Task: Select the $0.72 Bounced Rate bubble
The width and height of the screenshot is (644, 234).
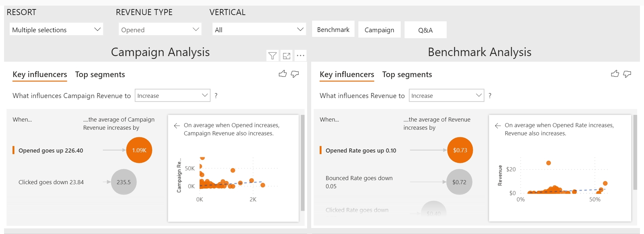Action: [459, 182]
